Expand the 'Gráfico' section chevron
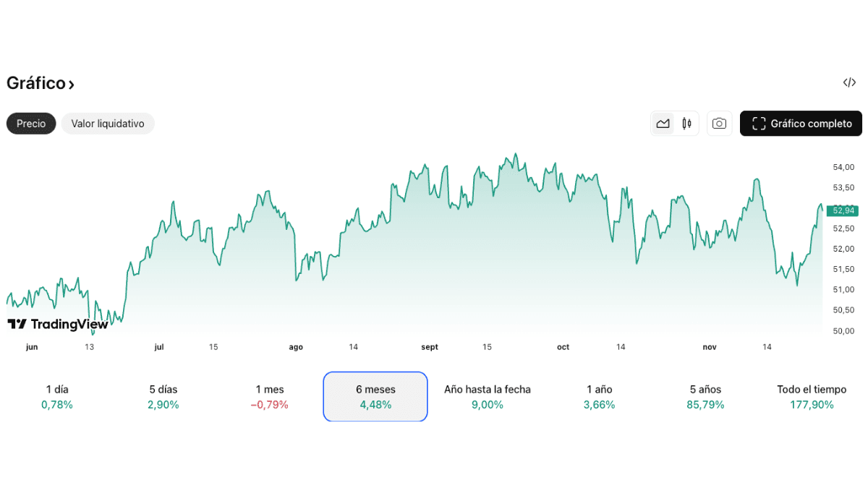Viewport: 868px width, 488px height. pyautogui.click(x=70, y=84)
